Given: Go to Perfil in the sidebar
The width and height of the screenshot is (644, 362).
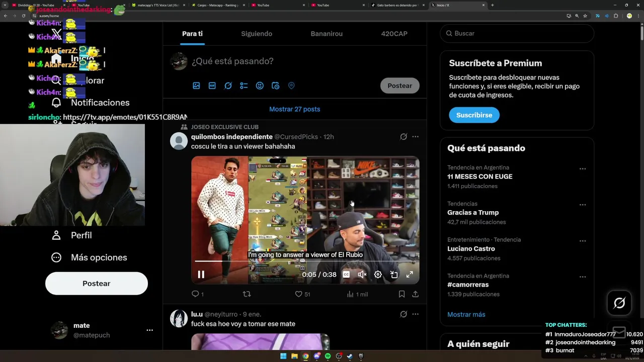Looking at the screenshot, I should 72,235.
